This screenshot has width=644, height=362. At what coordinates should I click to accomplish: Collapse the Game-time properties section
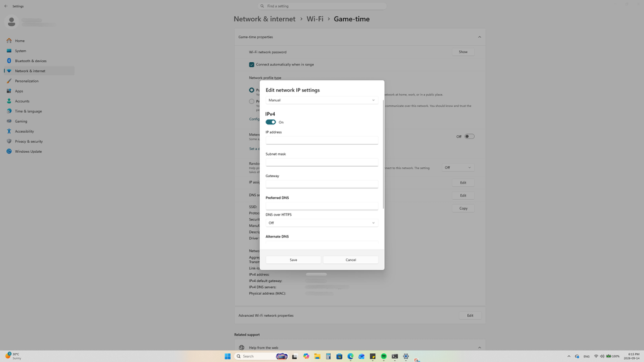479,37
